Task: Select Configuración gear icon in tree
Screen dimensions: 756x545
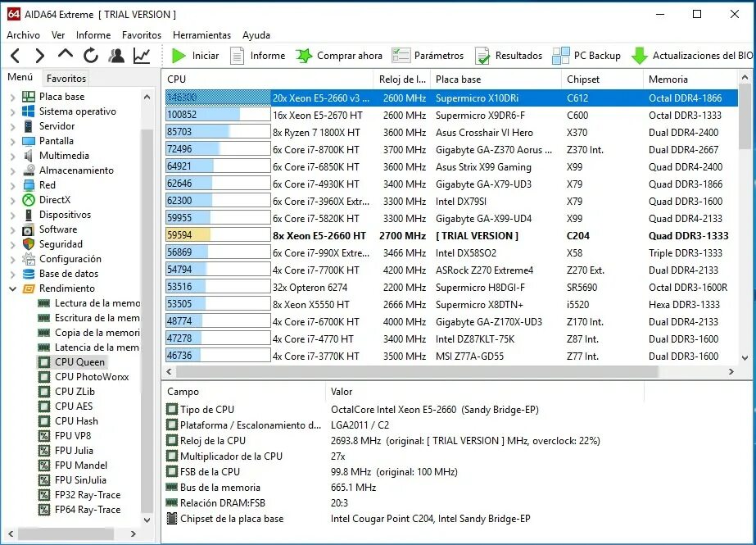Action: (x=29, y=259)
